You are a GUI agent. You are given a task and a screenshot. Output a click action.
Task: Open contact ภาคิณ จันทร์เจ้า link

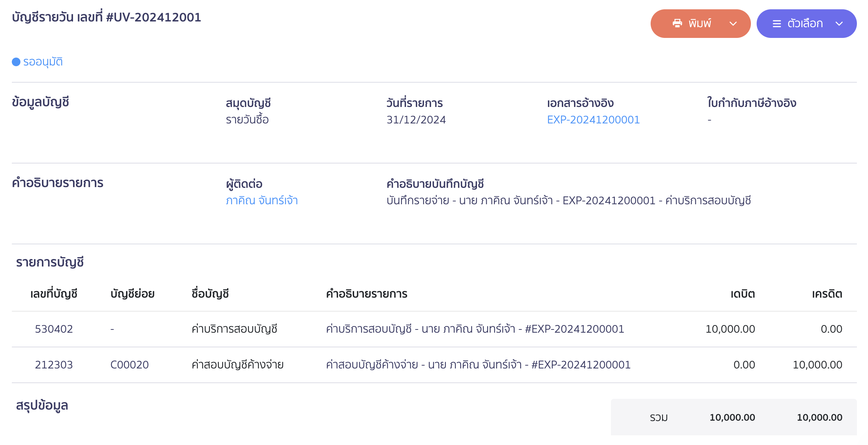coord(262,200)
